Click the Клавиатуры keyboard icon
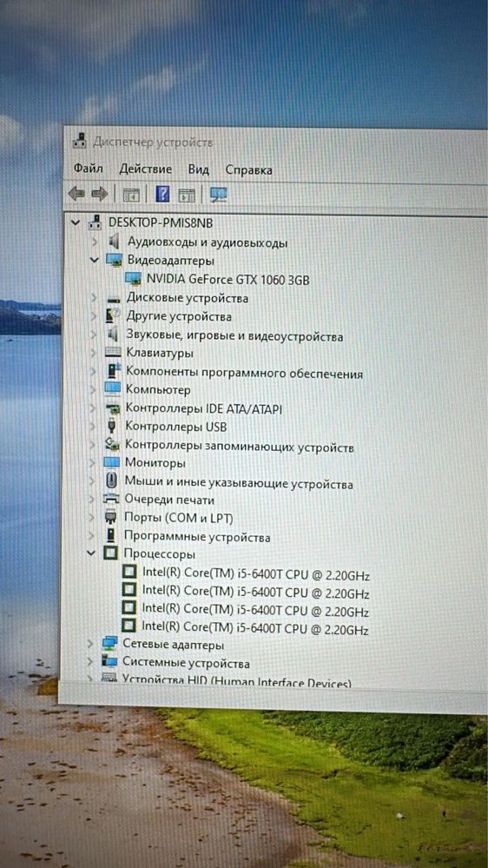 [113, 353]
